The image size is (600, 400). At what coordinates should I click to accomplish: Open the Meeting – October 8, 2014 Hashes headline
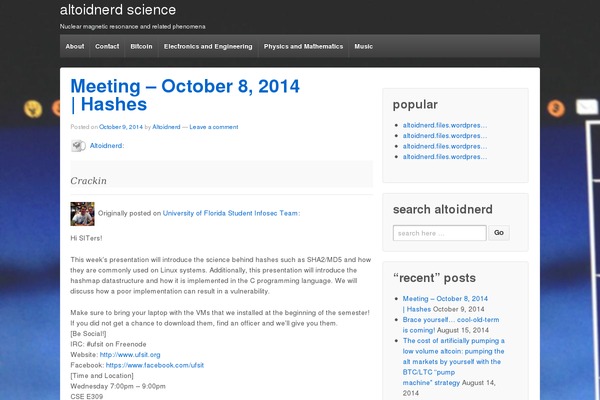click(x=185, y=95)
